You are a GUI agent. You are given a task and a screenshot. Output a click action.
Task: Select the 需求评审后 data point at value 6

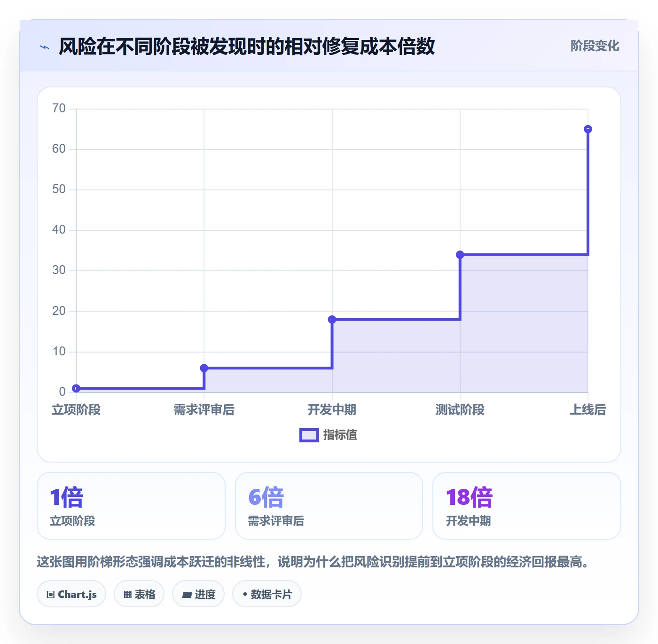pyautogui.click(x=204, y=368)
